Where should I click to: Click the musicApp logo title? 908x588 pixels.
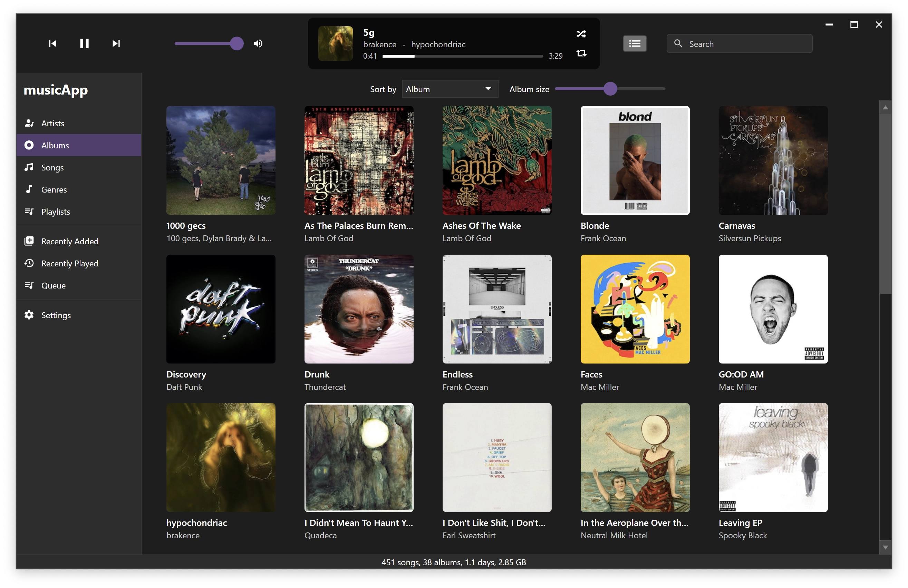pos(56,90)
